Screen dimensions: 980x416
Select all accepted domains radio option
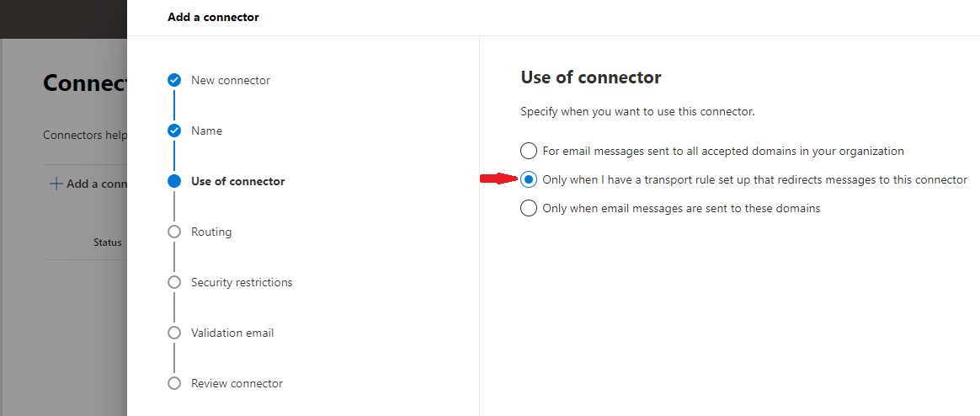[x=529, y=151]
